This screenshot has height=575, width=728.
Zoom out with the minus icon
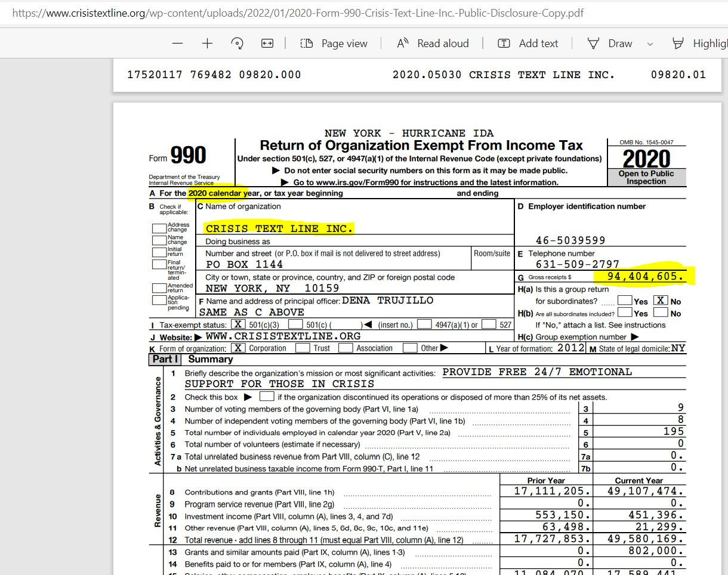click(177, 44)
